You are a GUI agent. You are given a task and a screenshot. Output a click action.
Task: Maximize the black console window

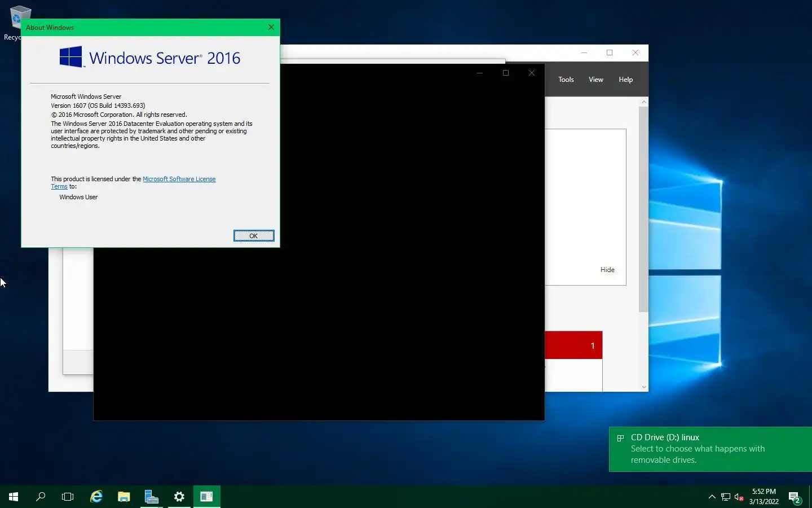coord(506,73)
